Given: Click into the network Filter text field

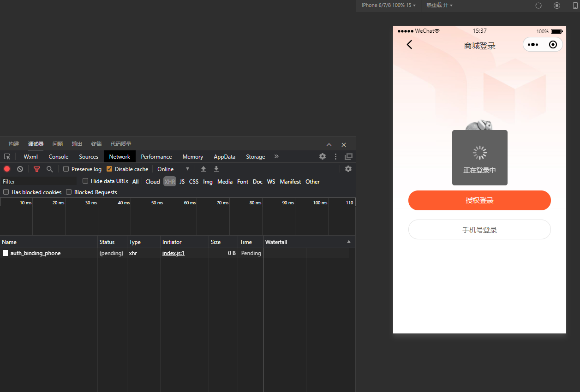Looking at the screenshot, I should (39, 182).
